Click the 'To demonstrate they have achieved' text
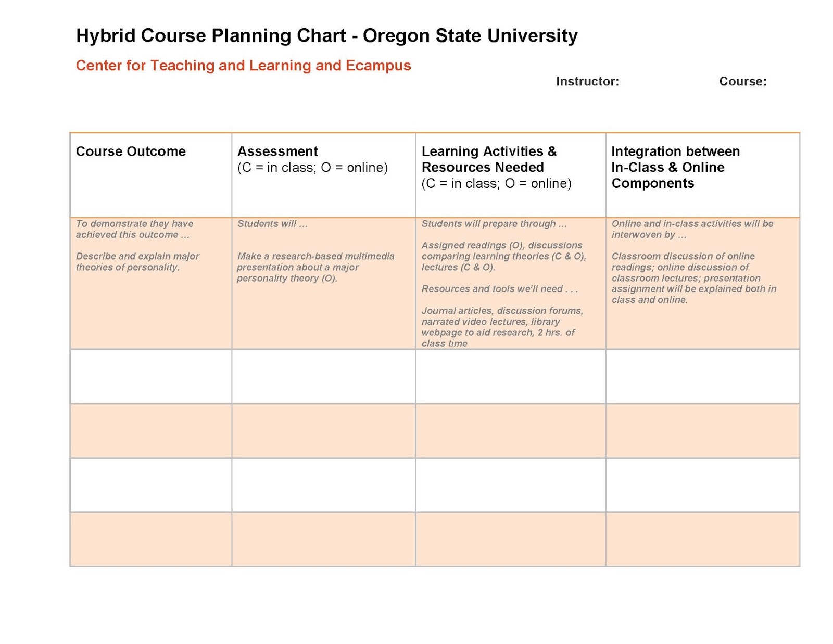833x644 pixels. [134, 229]
